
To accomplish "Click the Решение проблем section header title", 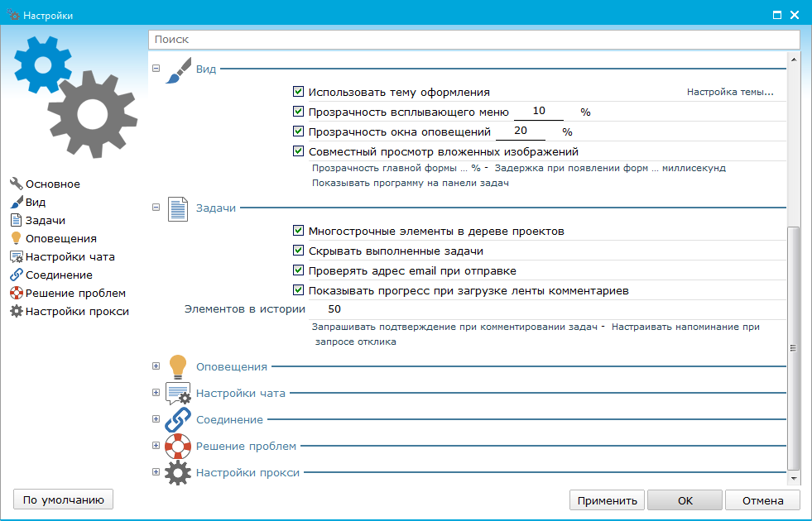I will tap(246, 446).
